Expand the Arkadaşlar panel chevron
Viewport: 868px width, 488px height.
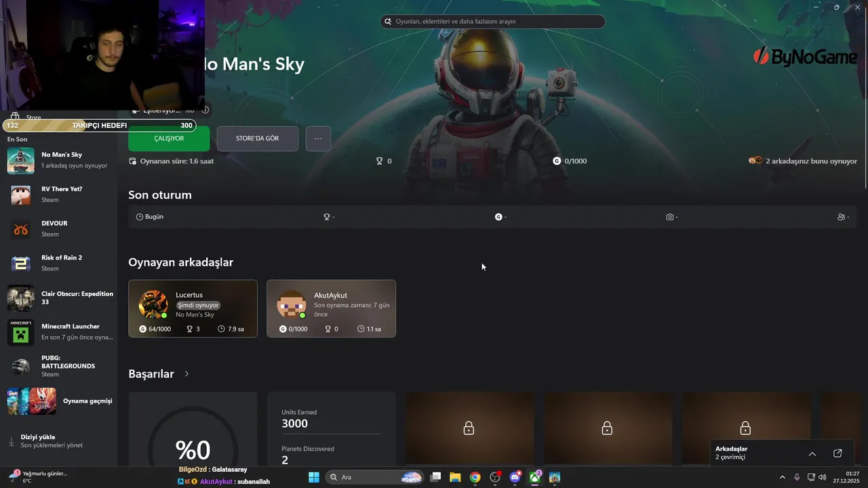(x=812, y=453)
